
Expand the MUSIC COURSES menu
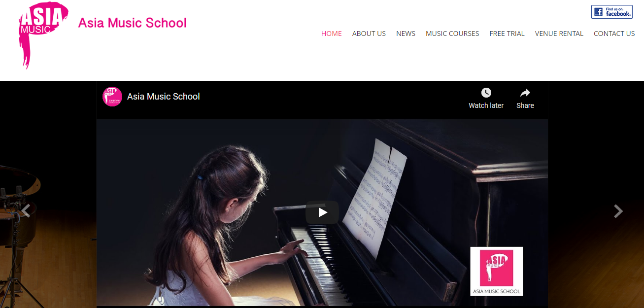pyautogui.click(x=452, y=34)
